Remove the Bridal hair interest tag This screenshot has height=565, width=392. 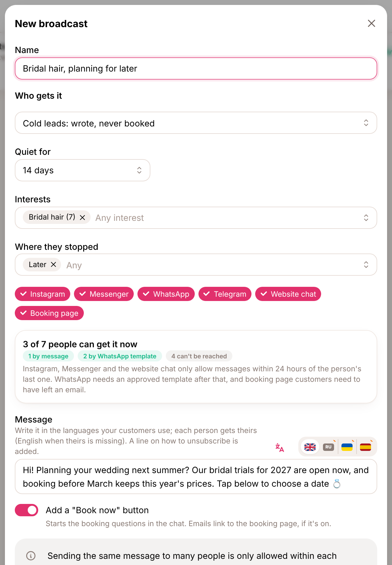(x=82, y=217)
